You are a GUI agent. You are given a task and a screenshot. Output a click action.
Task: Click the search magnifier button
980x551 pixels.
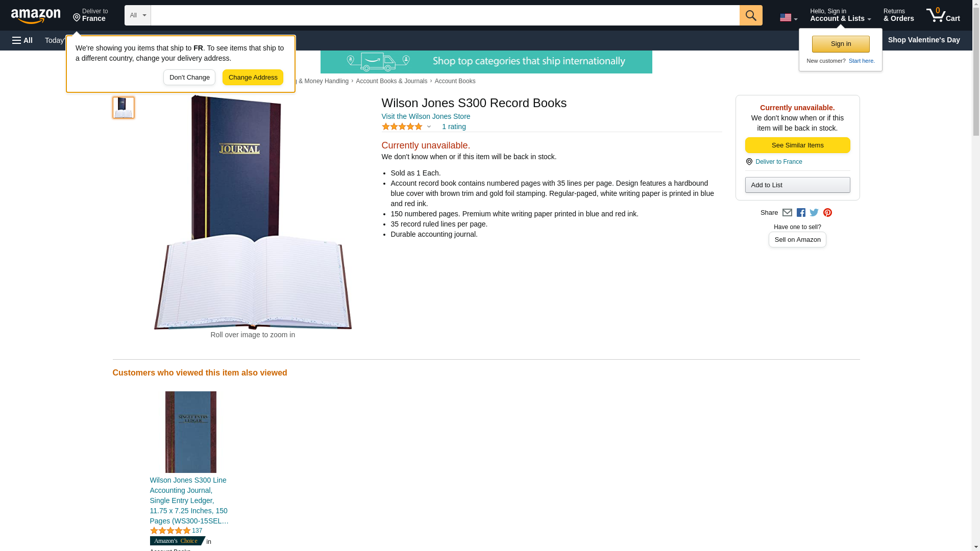[751, 15]
